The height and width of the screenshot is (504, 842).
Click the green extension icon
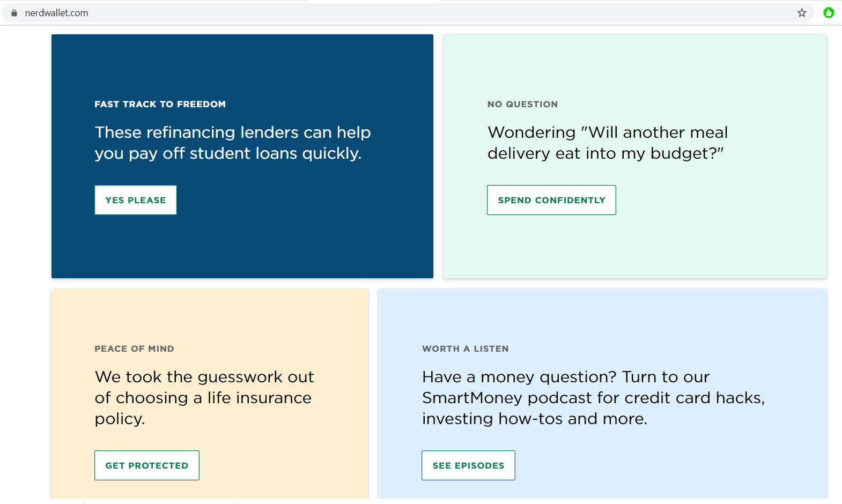click(x=829, y=12)
